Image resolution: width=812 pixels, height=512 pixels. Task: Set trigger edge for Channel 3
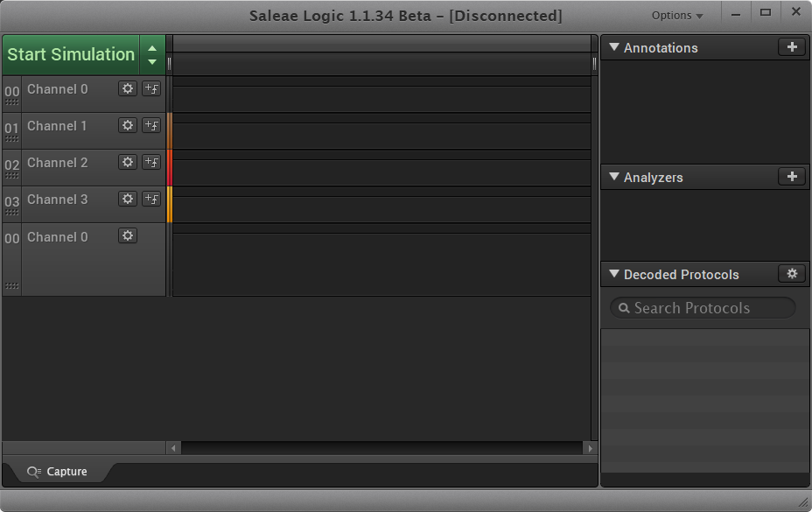[151, 199]
